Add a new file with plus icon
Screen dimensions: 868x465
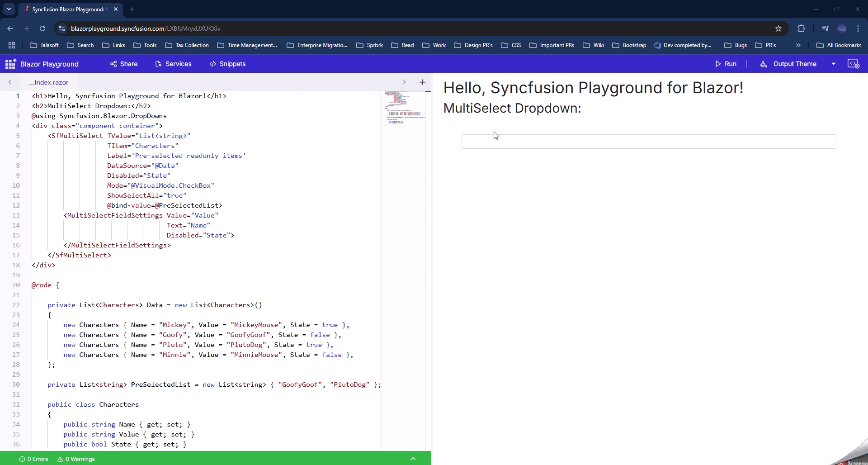coord(422,82)
